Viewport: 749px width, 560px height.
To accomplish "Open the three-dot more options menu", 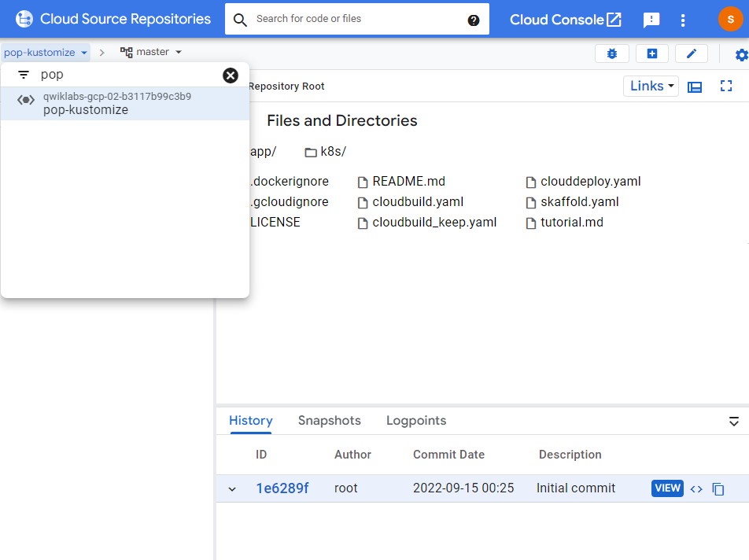I will point(683,20).
